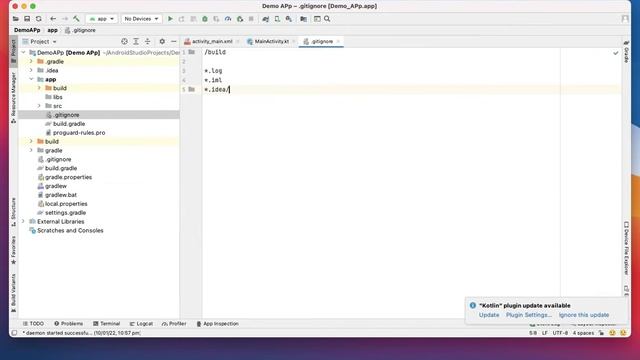640x360 pixels.
Task: Open the app run configuration dropdown
Action: (x=102, y=19)
